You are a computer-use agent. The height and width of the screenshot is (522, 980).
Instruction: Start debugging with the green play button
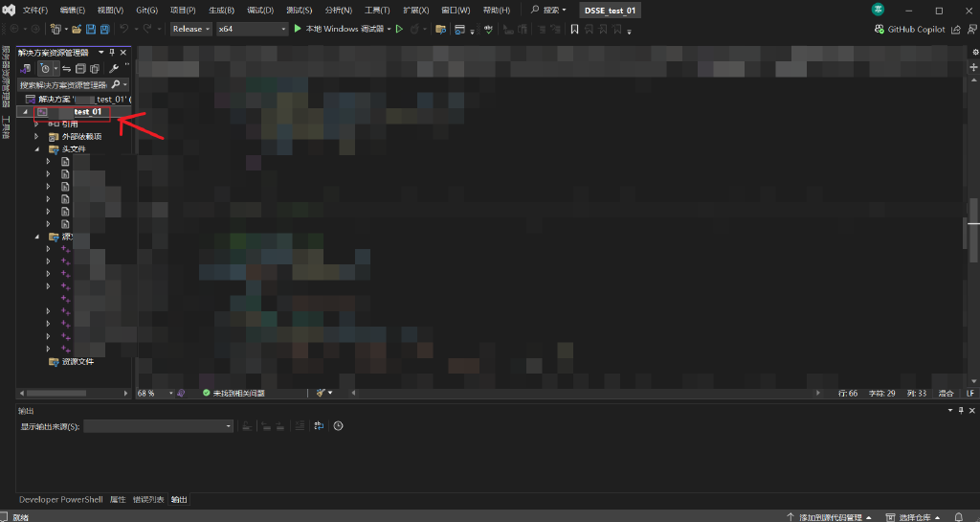pos(298,29)
